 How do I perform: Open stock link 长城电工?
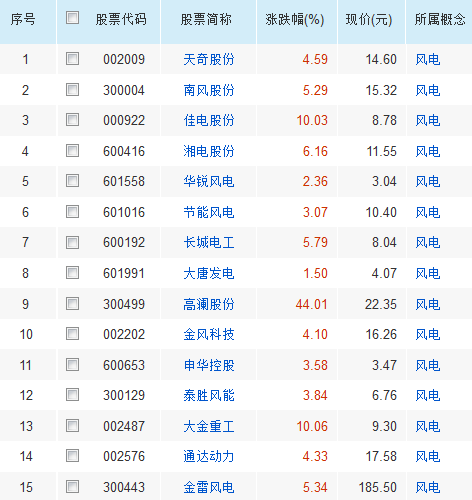click(209, 242)
